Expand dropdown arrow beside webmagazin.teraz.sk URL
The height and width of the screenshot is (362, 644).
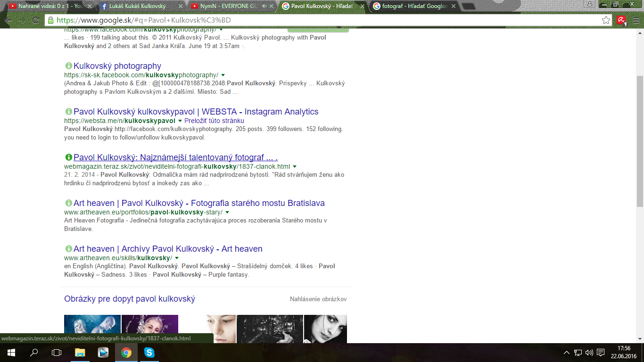[295, 167]
